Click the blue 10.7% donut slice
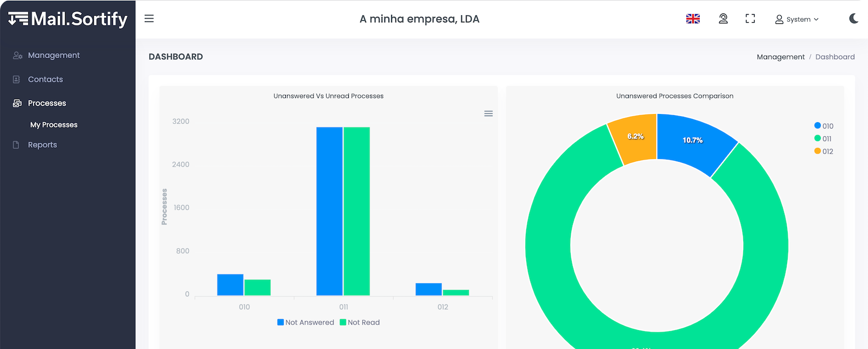 coord(693,141)
